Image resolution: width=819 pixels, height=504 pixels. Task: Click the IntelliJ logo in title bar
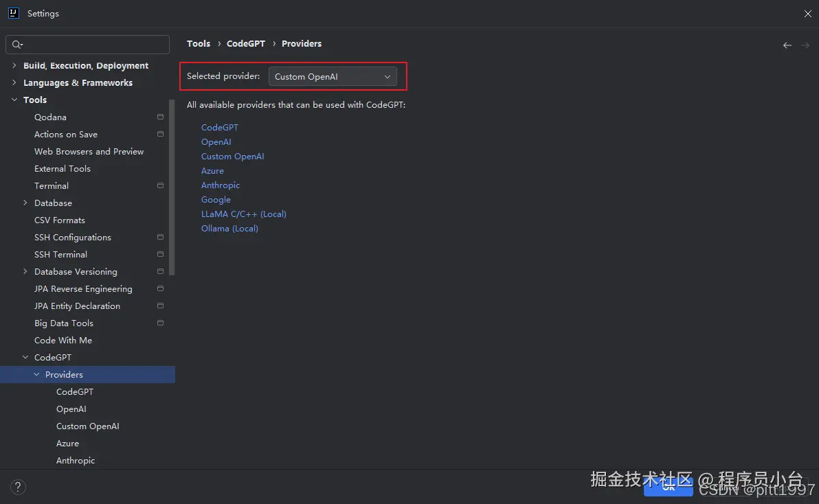[14, 13]
